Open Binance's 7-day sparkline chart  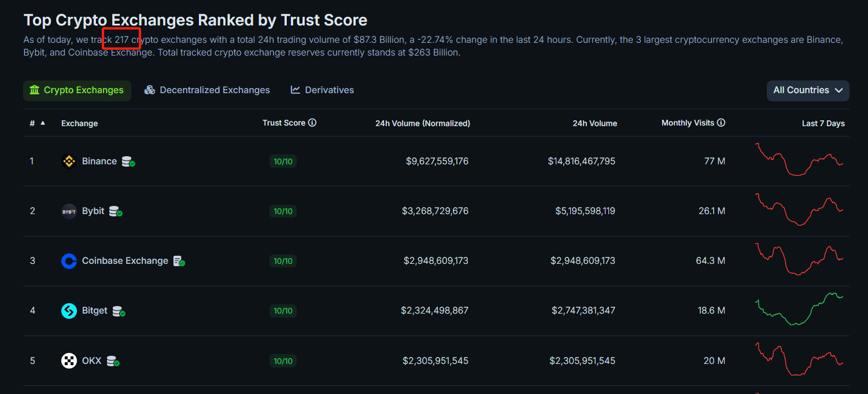800,159
